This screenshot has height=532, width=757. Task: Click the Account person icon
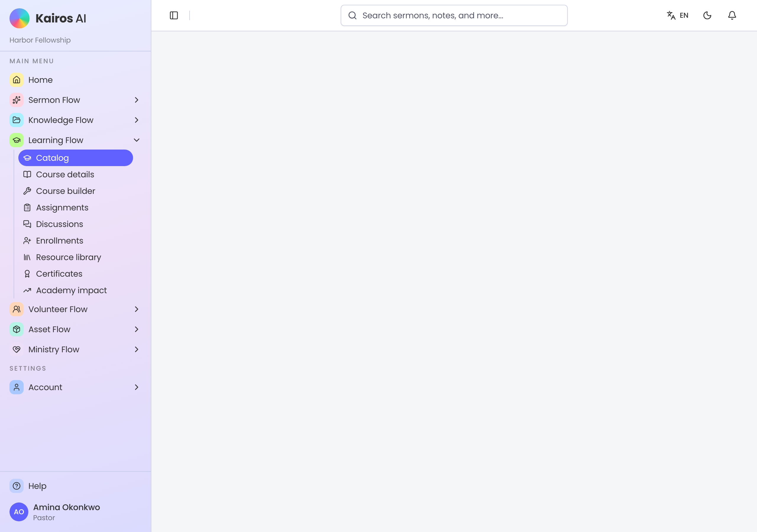[x=17, y=387]
